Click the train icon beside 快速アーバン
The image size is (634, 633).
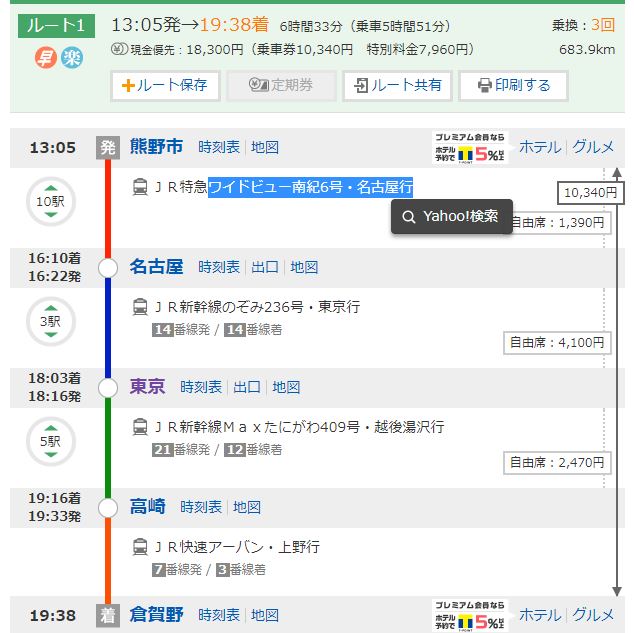(x=141, y=547)
